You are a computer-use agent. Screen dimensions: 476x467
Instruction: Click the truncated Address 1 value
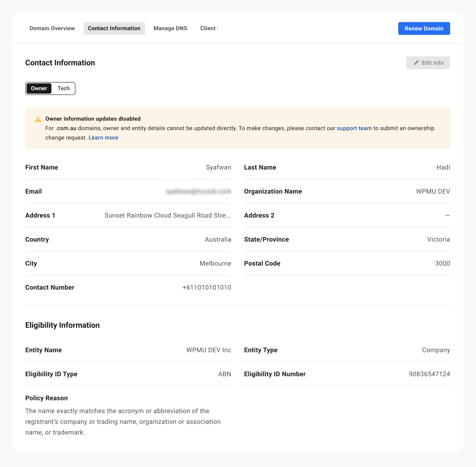tap(167, 216)
